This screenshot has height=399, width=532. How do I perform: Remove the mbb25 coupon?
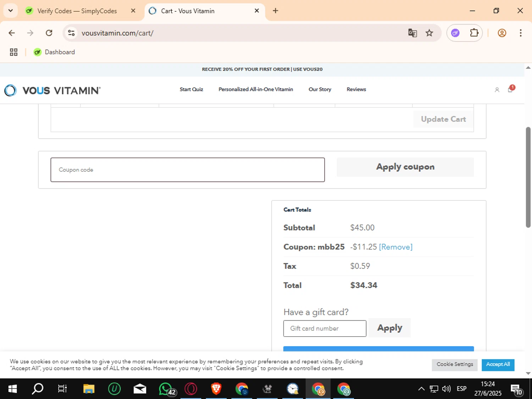pyautogui.click(x=396, y=247)
